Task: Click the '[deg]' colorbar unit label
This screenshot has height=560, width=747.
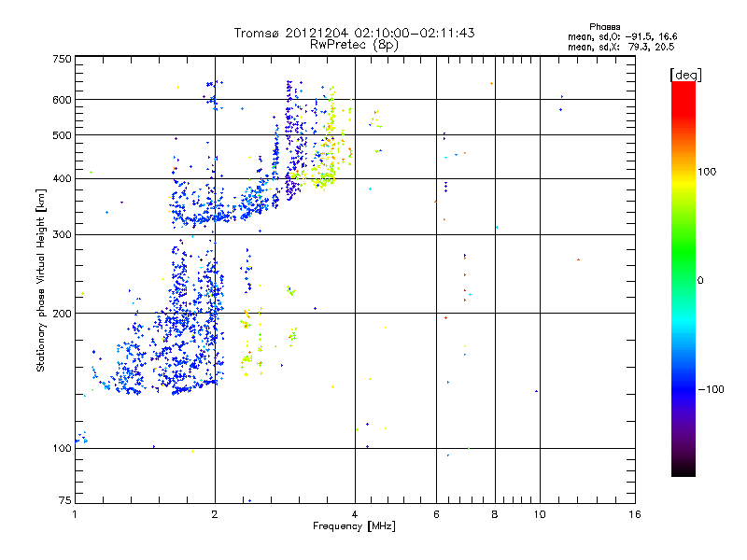Action: pyautogui.click(x=685, y=75)
